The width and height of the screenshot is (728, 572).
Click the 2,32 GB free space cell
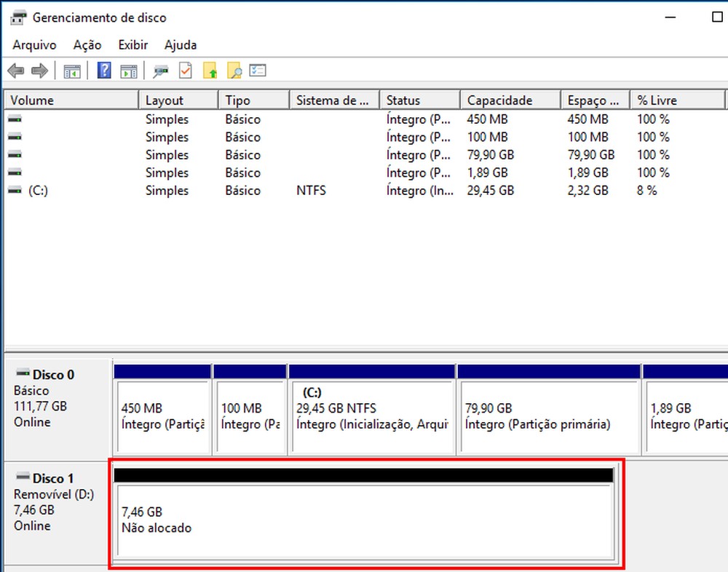point(587,191)
